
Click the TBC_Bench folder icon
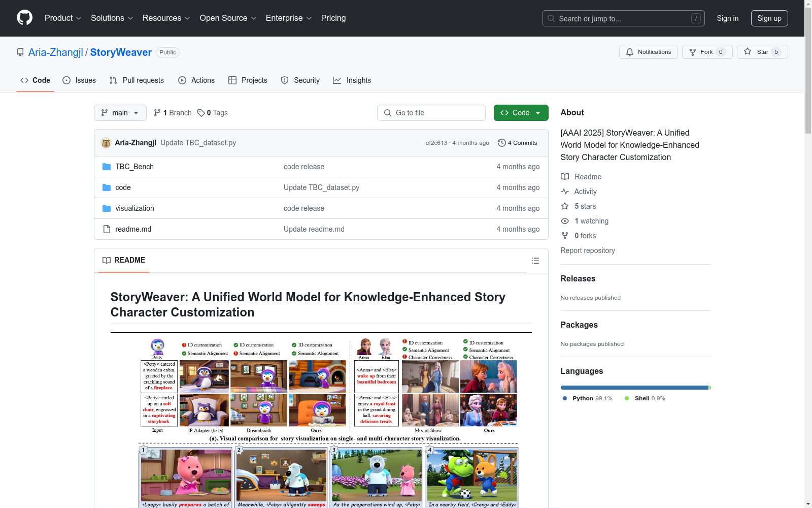pos(107,167)
